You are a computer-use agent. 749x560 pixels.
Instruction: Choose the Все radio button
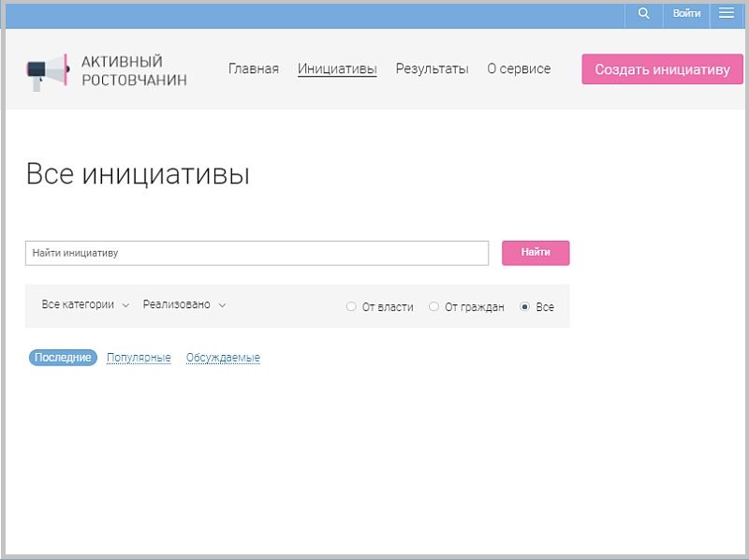tap(525, 306)
